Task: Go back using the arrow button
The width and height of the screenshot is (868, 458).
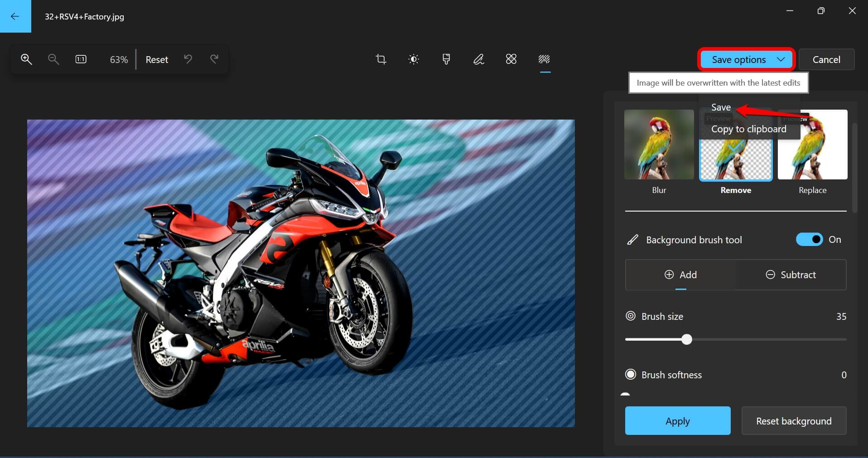Action: (15, 16)
